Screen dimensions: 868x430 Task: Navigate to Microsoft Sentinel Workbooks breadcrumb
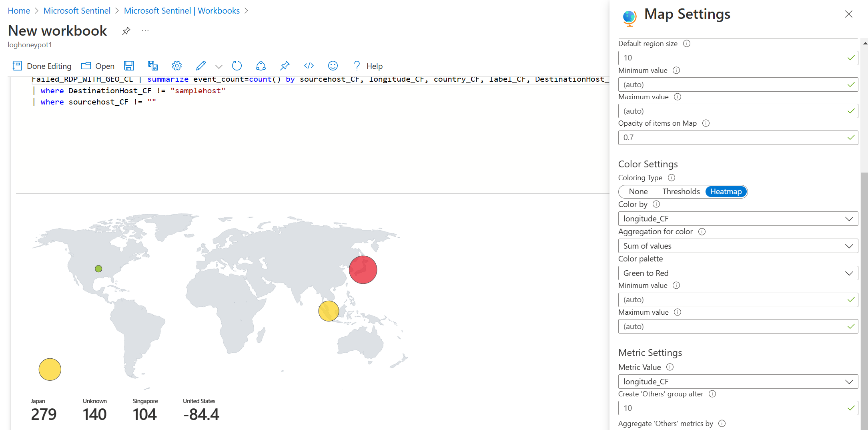(x=182, y=10)
